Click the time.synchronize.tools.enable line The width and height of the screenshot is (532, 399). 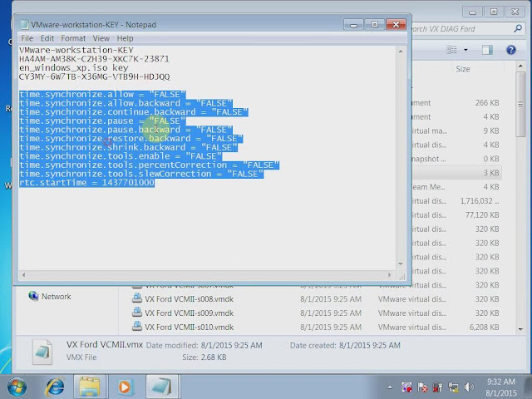[x=121, y=156]
